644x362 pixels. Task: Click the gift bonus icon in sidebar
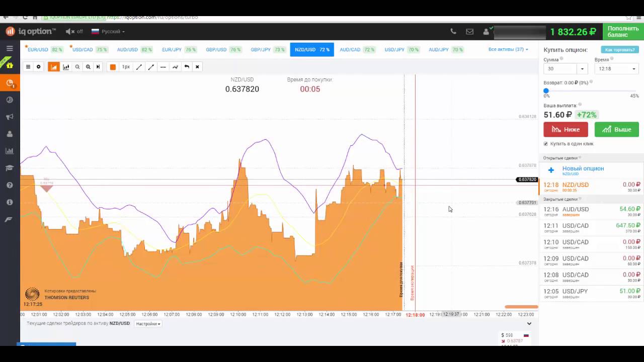10,65
